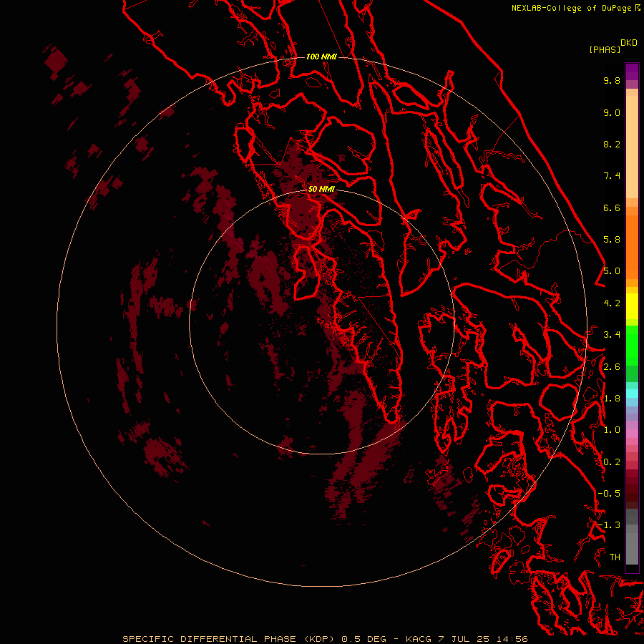Pick the light peach band of the scale
644x644 pixels.
pyautogui.click(x=632, y=147)
